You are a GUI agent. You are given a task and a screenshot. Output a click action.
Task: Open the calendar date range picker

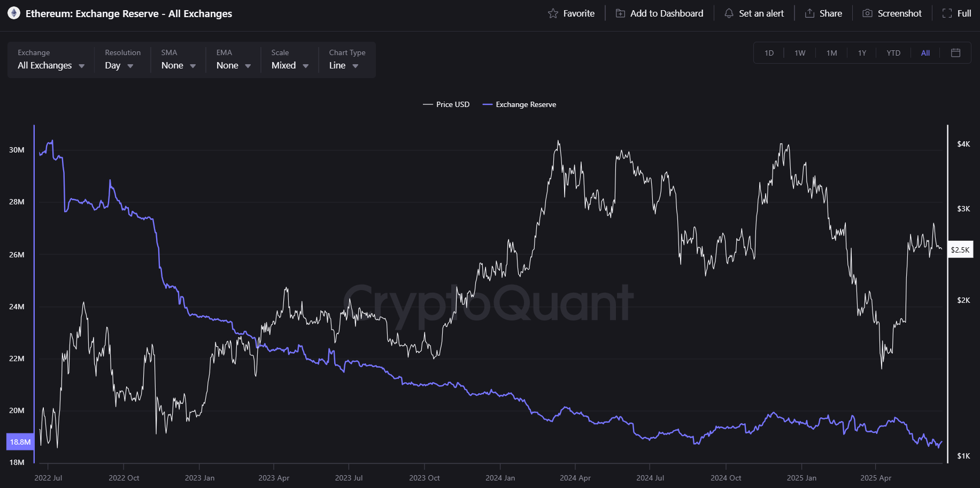956,52
